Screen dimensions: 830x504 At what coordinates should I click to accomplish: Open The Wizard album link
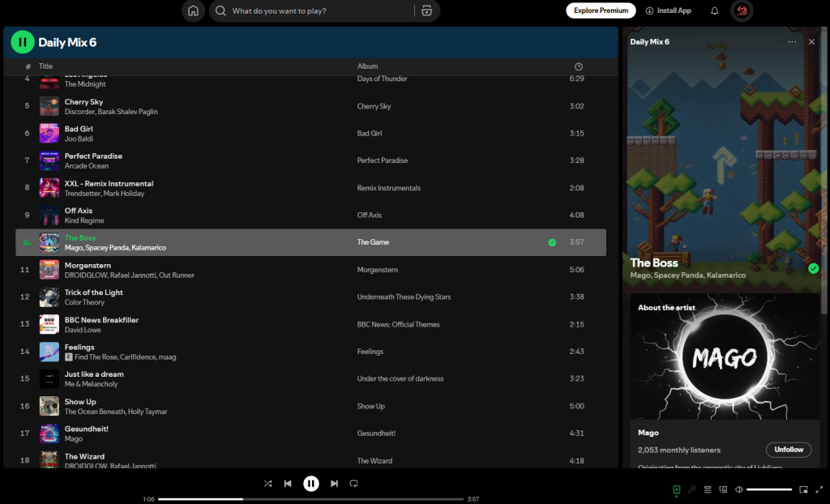pyautogui.click(x=374, y=460)
